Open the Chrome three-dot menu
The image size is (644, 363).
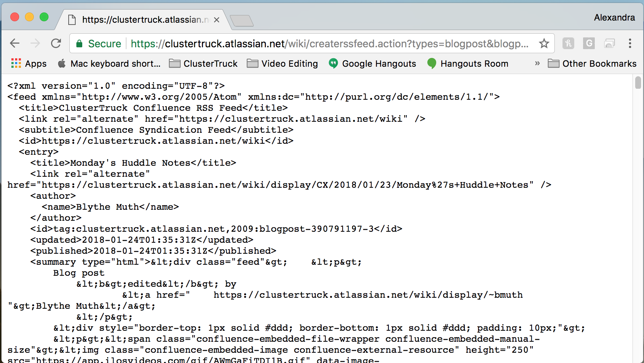tap(630, 43)
